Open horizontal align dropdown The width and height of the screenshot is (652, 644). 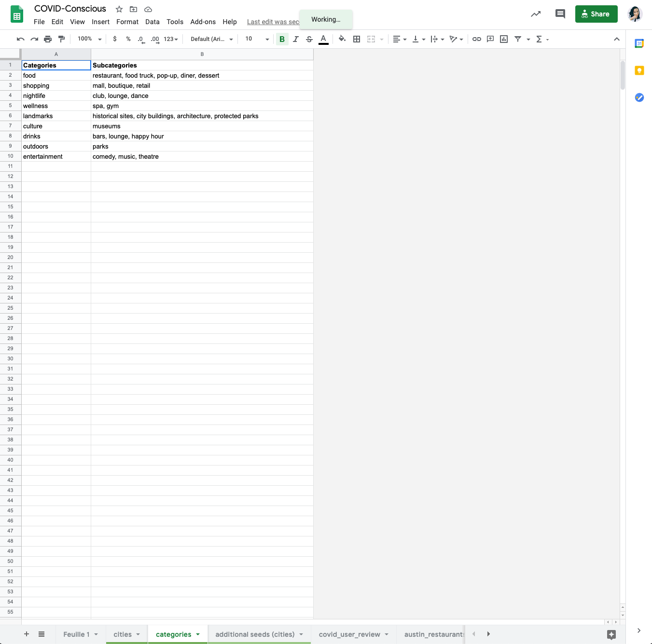coord(400,39)
